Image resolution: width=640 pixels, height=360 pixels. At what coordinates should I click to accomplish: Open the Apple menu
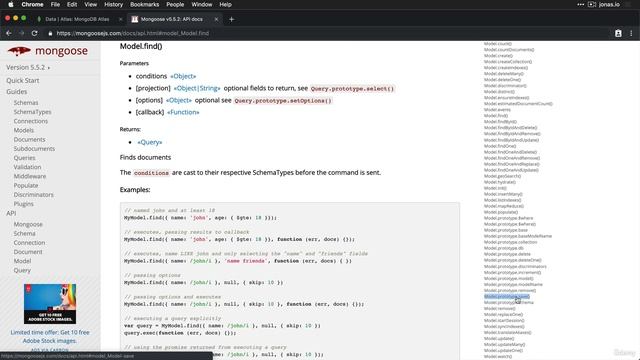(11, 4)
